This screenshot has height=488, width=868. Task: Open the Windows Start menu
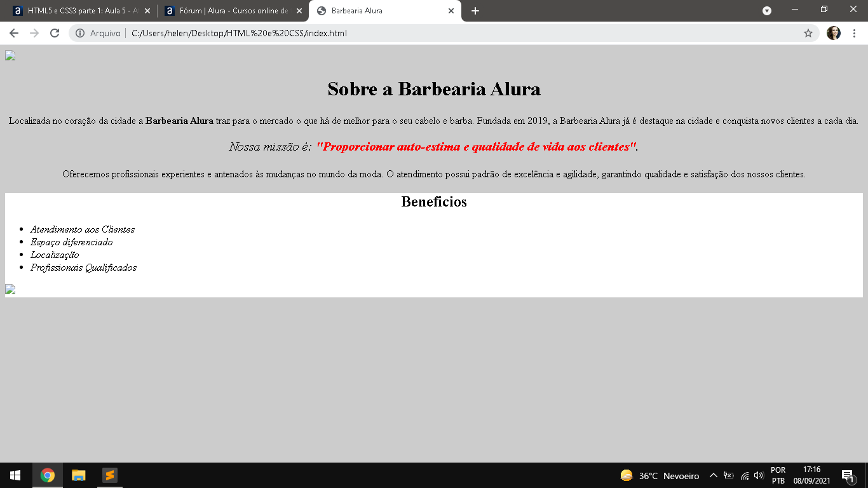tap(15, 475)
